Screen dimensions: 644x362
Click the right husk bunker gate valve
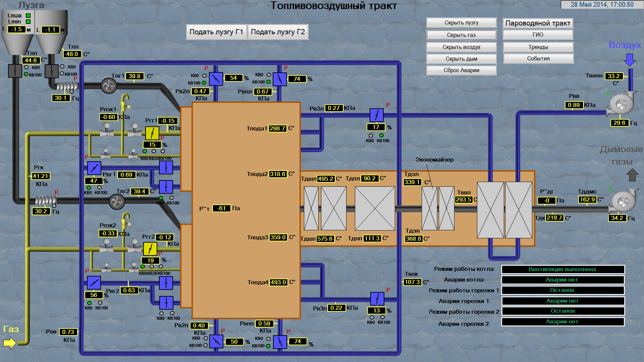click(x=51, y=71)
